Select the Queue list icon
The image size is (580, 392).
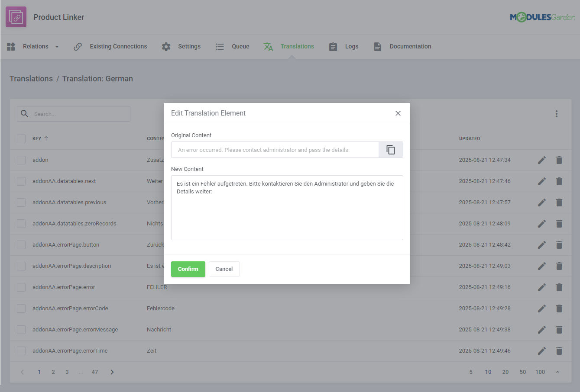coord(220,46)
